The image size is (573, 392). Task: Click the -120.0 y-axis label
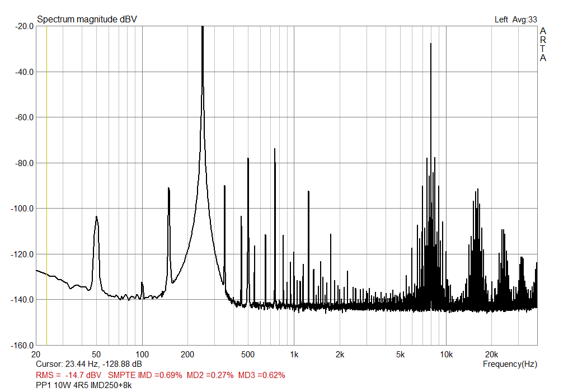tap(22, 254)
